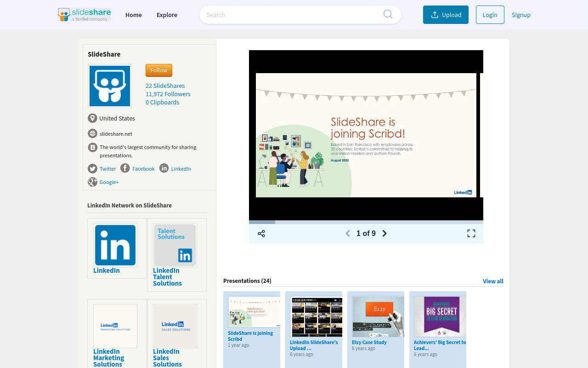
Task: Click the 1 of 9 slide counter
Action: tap(366, 233)
